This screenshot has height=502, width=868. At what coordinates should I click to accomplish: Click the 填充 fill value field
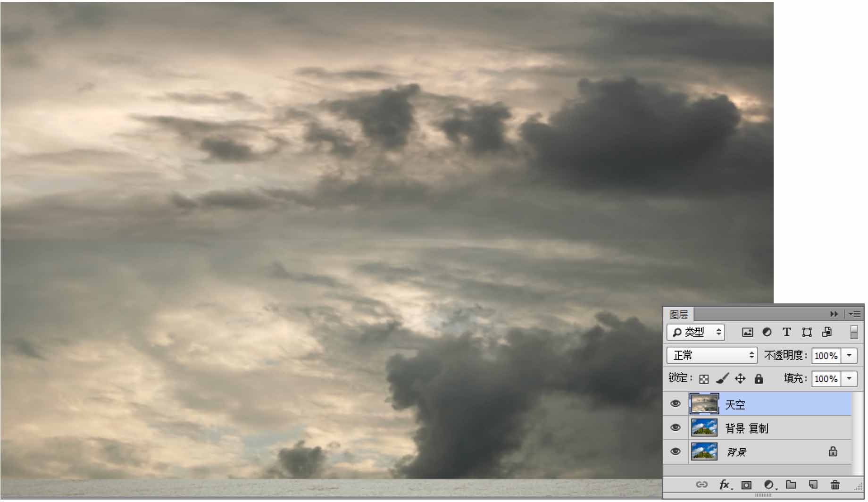point(826,379)
